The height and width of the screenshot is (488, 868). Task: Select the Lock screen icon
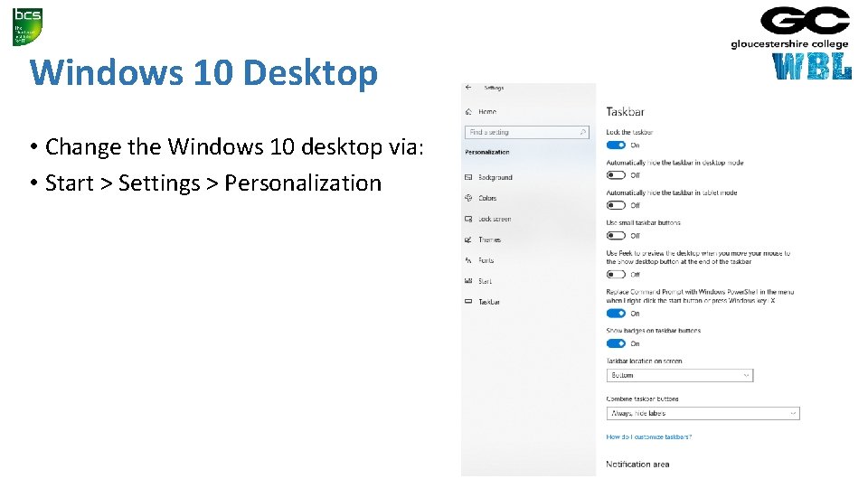coord(468,219)
